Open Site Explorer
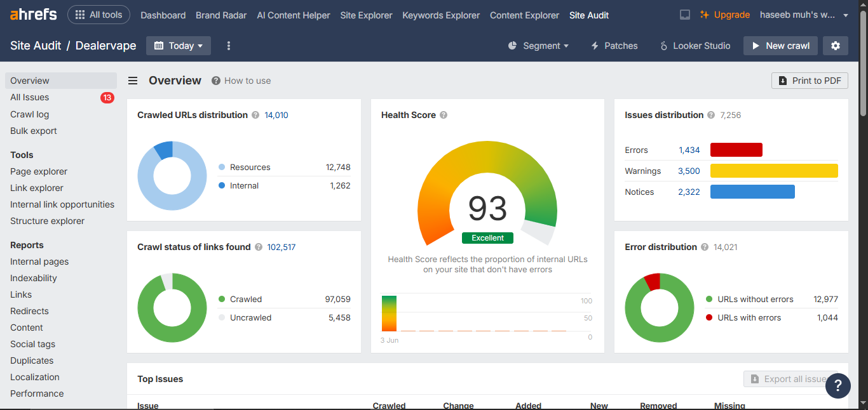This screenshot has width=868, height=410. coord(367,15)
